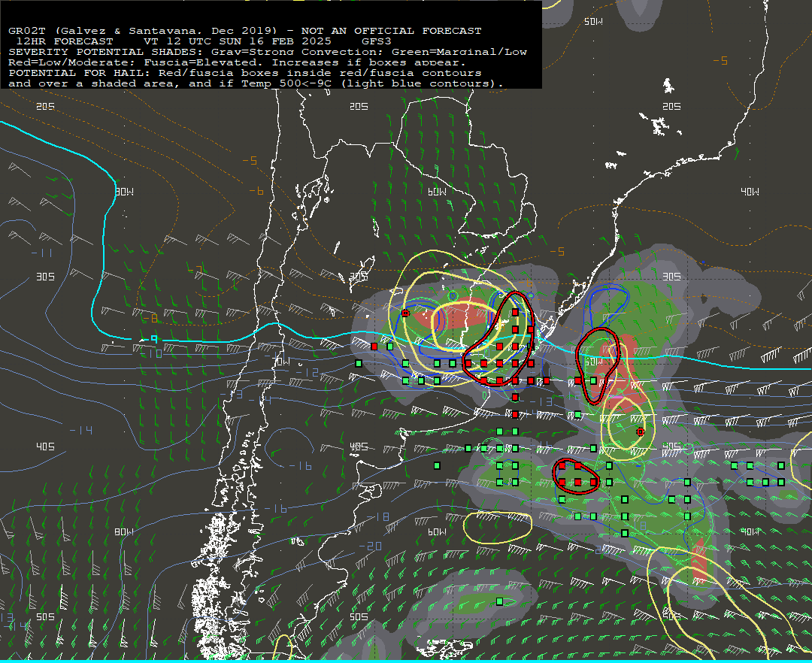Click the '-11' temperature contour label
812x663 pixels.
coord(41,253)
